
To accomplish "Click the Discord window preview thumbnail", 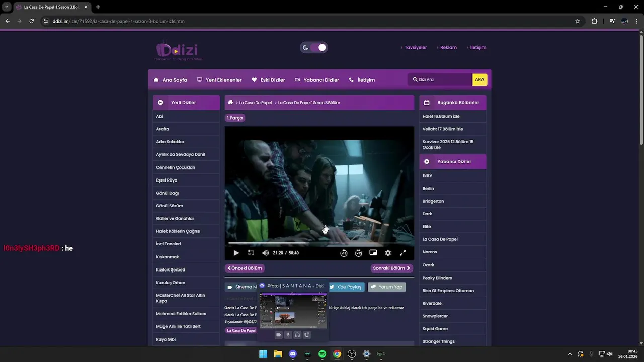I will 293,310.
